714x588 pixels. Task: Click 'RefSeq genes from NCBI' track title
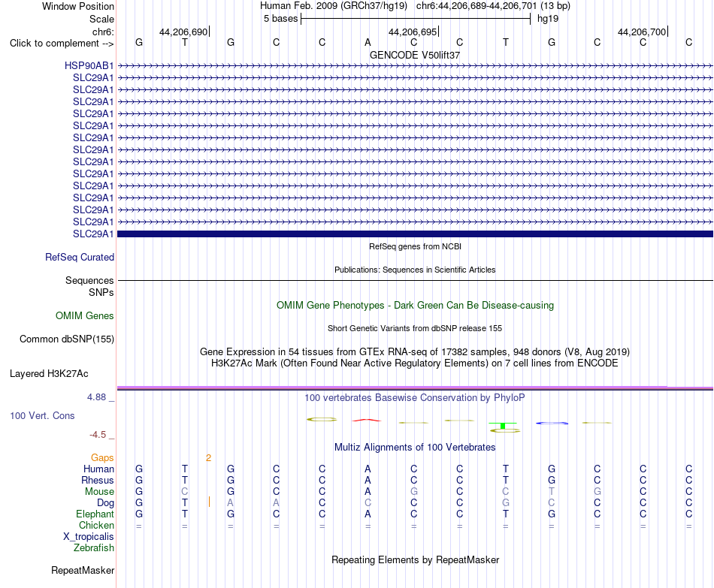point(415,246)
